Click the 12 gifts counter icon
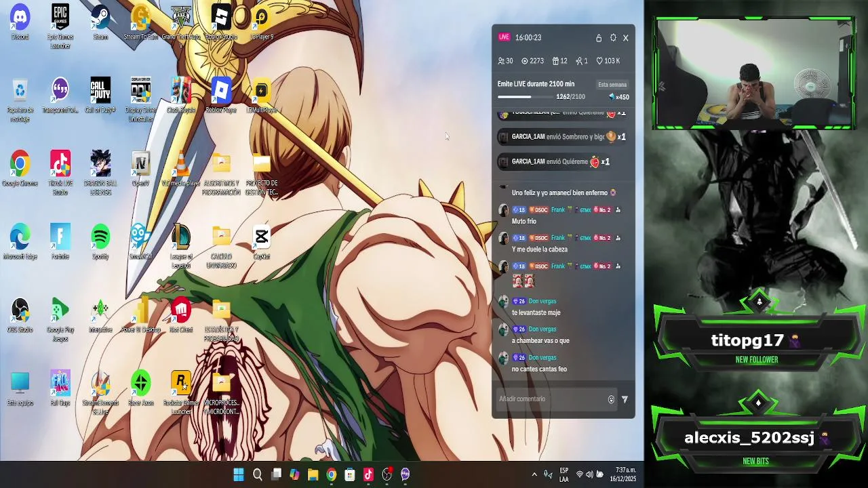 click(x=559, y=61)
